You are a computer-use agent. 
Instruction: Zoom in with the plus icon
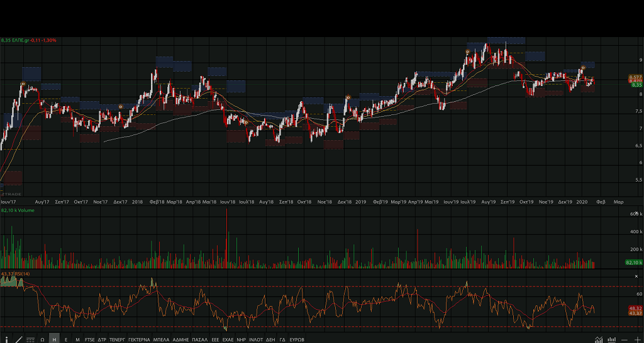pyautogui.click(x=637, y=339)
